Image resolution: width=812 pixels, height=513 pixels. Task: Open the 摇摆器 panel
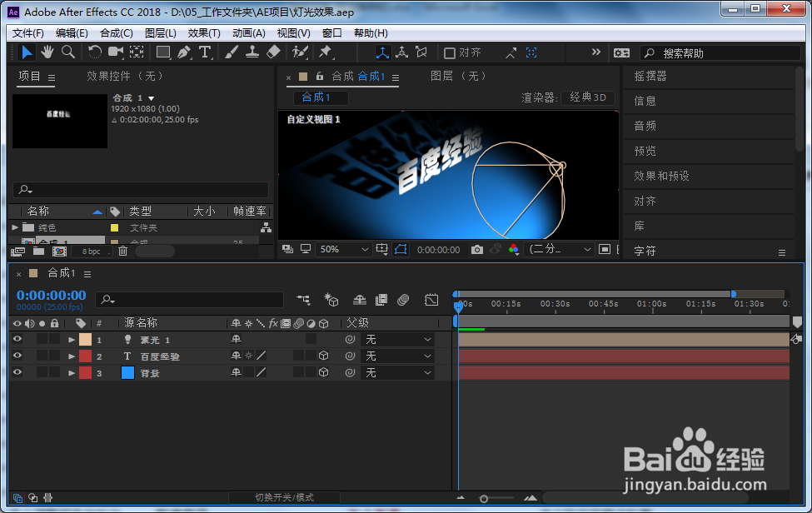click(650, 76)
